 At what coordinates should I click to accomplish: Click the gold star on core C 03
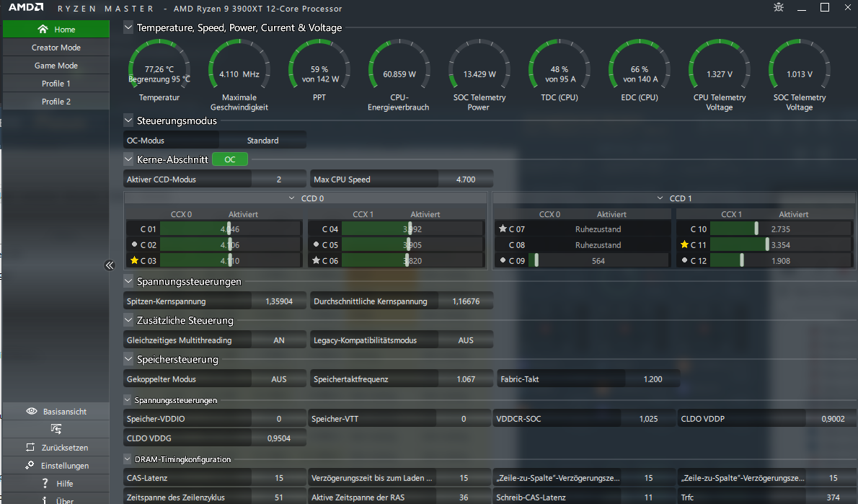point(134,260)
